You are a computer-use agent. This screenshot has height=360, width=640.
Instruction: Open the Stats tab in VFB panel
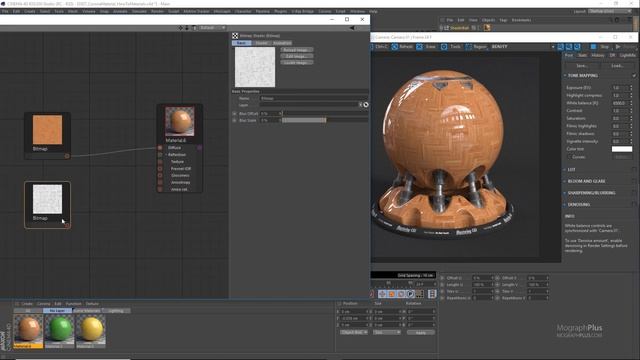click(x=582, y=55)
